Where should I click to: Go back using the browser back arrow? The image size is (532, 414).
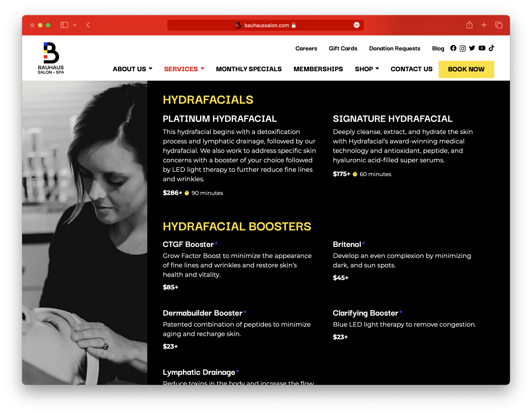tap(88, 25)
